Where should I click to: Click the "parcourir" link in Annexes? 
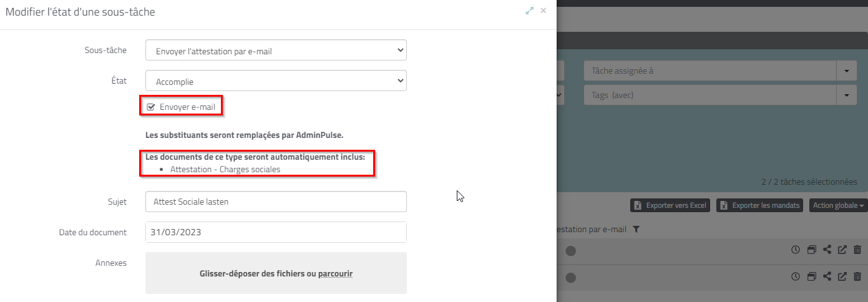pos(335,273)
